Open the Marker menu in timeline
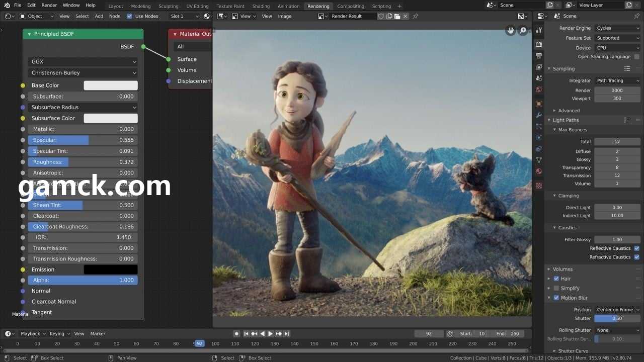This screenshot has height=362, width=644. (98, 333)
